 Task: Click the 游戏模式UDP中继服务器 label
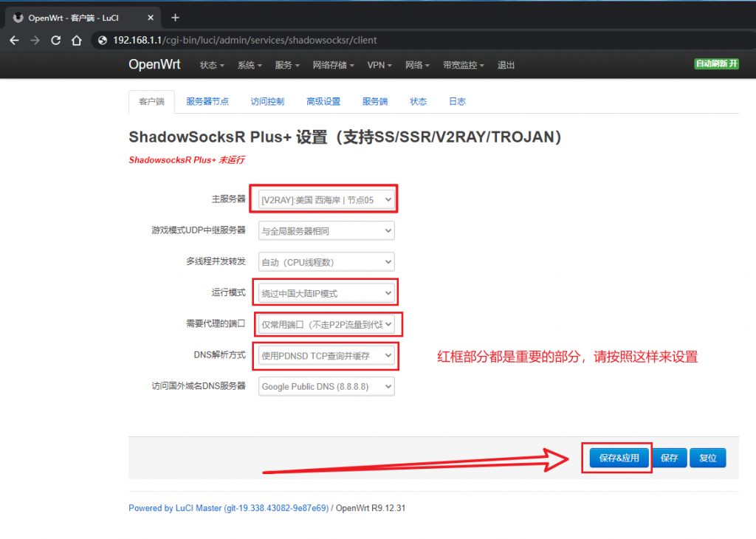199,230
